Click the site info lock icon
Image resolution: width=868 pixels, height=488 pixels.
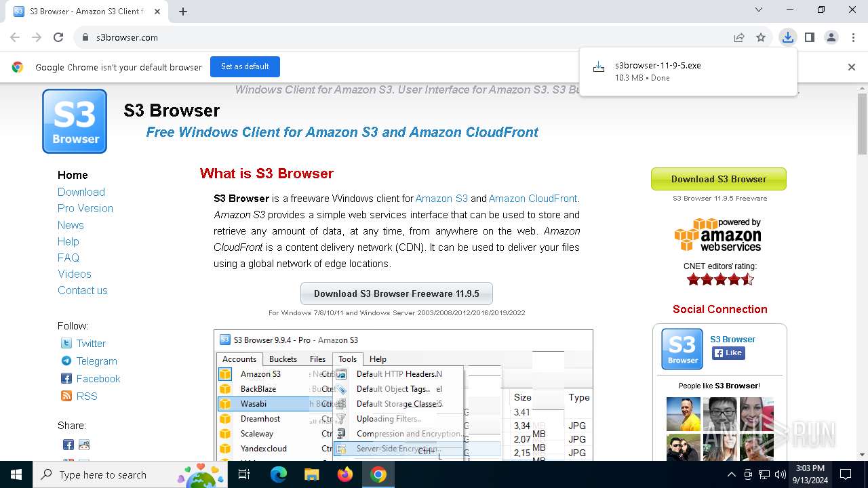(x=85, y=37)
